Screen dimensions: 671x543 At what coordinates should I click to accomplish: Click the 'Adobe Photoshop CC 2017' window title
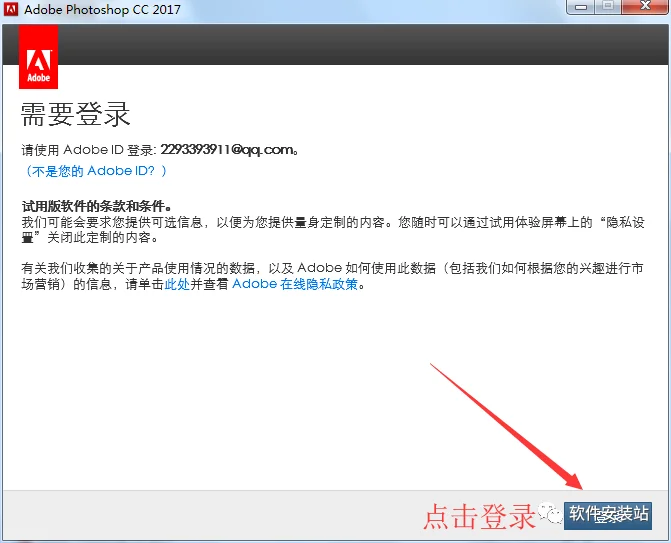[102, 9]
